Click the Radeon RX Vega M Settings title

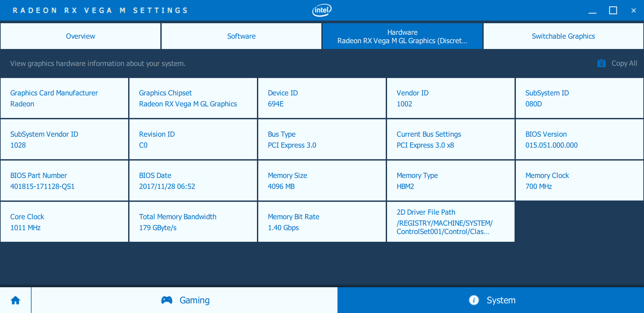tap(100, 10)
